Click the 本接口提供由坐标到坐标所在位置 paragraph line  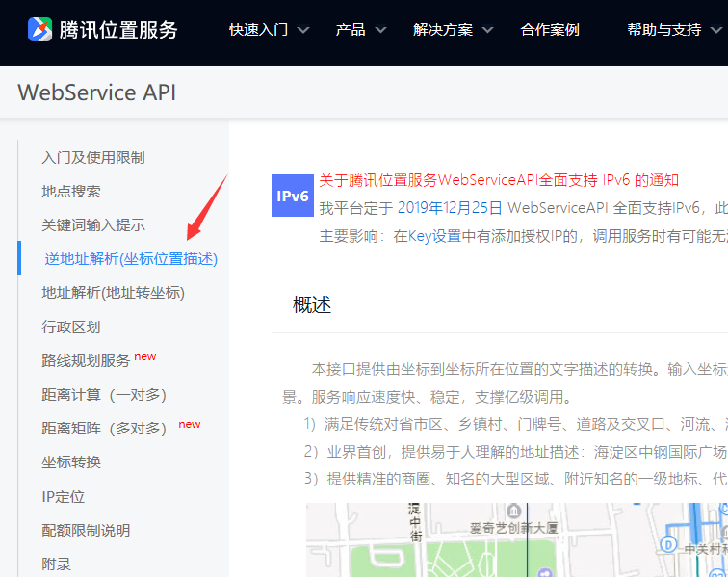click(520, 369)
